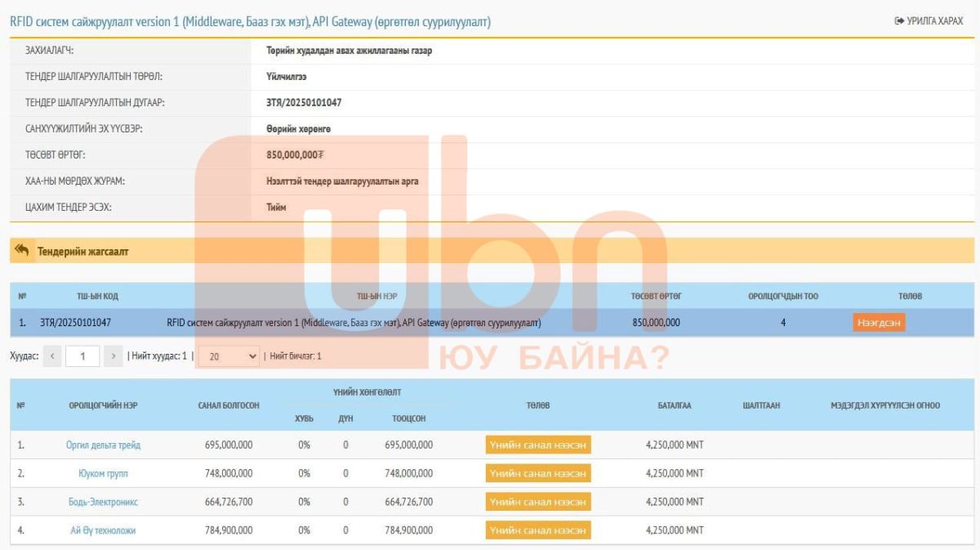The image size is (980, 550).
Task: Click Үнийн санал нээсэн for Юуком групп
Action: pyautogui.click(x=538, y=474)
